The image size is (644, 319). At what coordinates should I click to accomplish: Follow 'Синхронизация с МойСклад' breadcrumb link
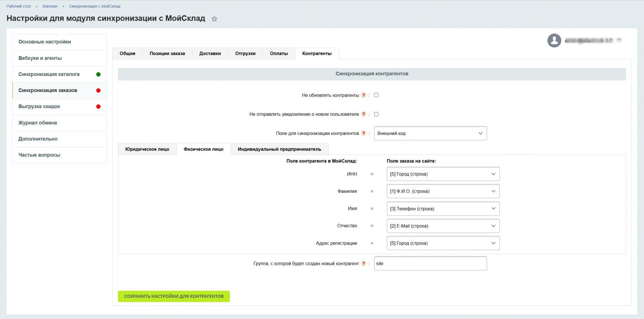[95, 6]
